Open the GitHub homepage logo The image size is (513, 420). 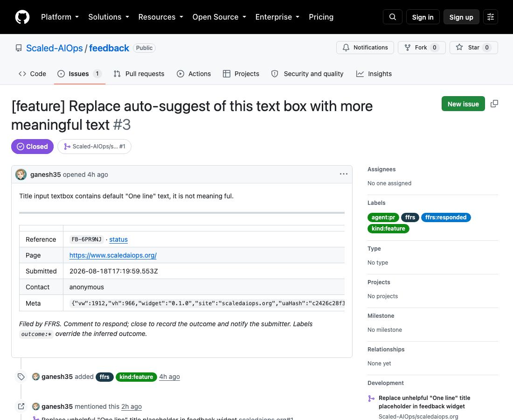(x=22, y=17)
